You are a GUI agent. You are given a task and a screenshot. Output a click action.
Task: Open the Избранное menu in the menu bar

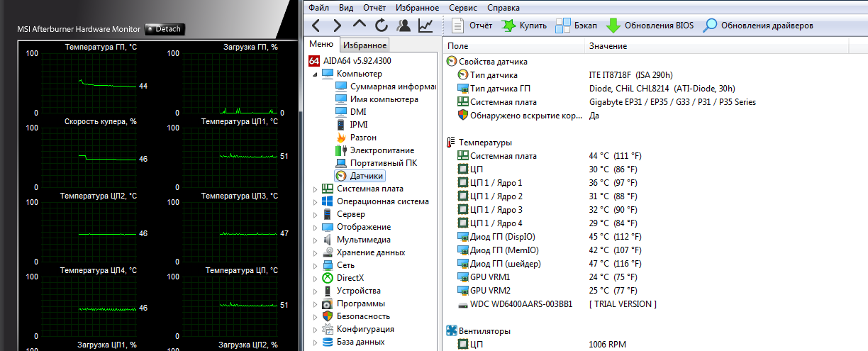418,7
